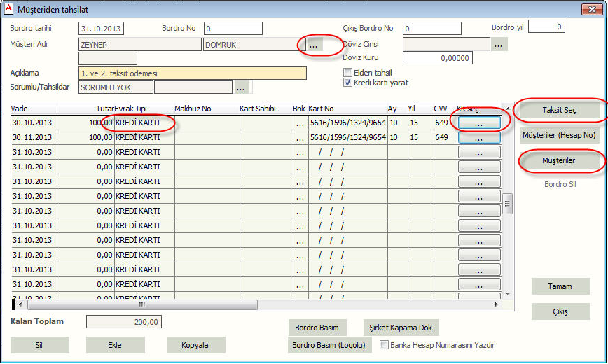Click the vertical scrollbar thumb of the grid

pyautogui.click(x=508, y=202)
